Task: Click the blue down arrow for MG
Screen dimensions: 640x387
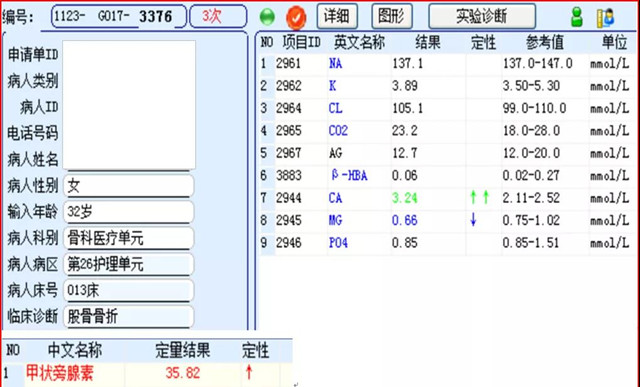Action: (x=473, y=220)
